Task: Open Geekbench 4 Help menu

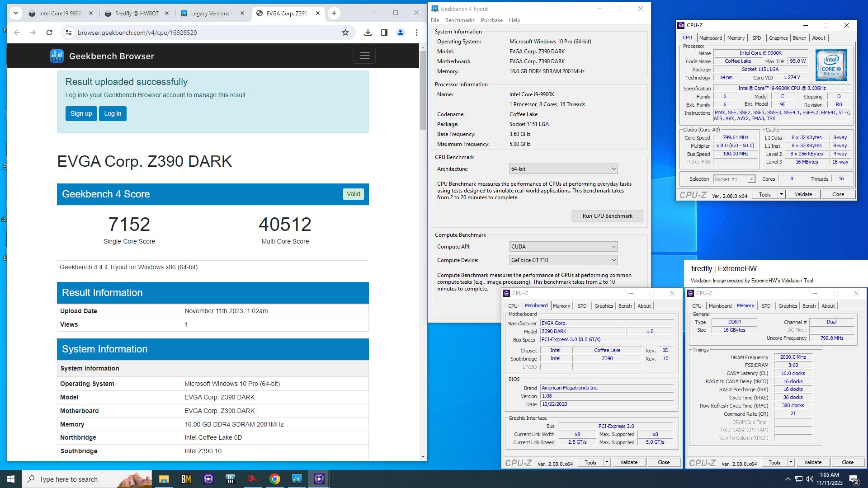Action: coord(514,20)
